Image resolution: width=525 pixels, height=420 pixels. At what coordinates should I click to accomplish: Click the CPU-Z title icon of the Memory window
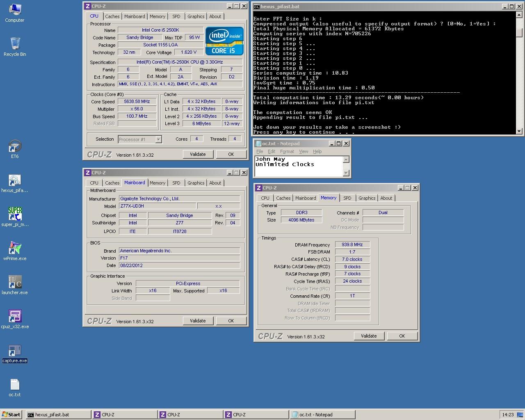coord(258,188)
